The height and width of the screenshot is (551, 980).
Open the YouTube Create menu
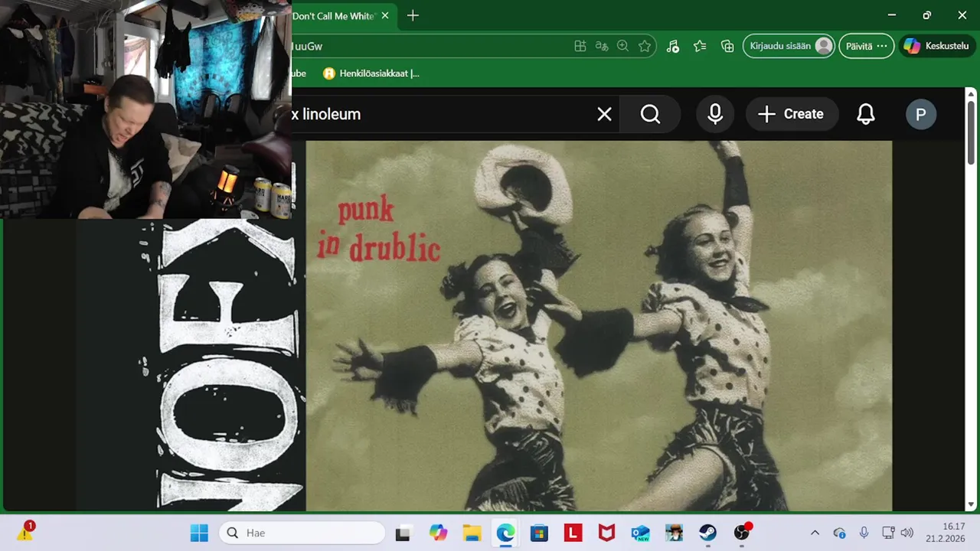792,114
